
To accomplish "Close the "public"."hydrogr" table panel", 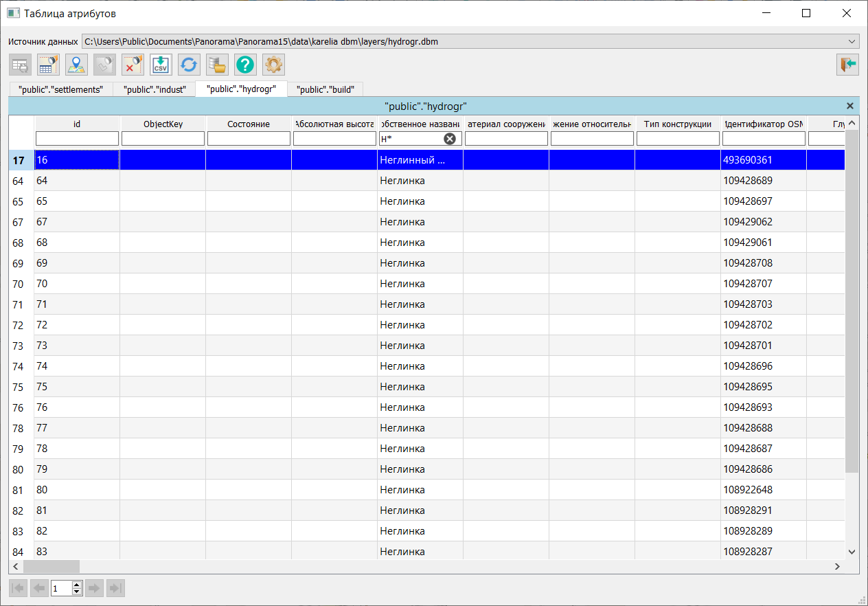I will (x=850, y=106).
